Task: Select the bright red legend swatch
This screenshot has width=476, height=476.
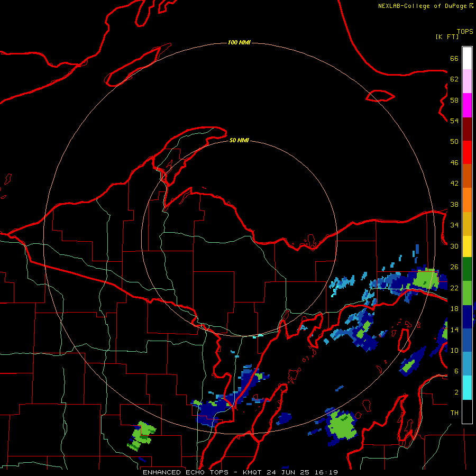Action: coord(467,152)
